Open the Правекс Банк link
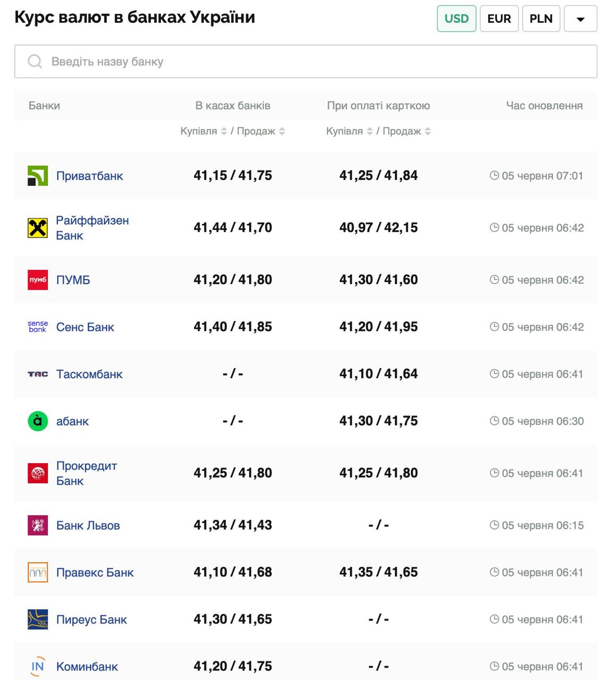 [95, 573]
